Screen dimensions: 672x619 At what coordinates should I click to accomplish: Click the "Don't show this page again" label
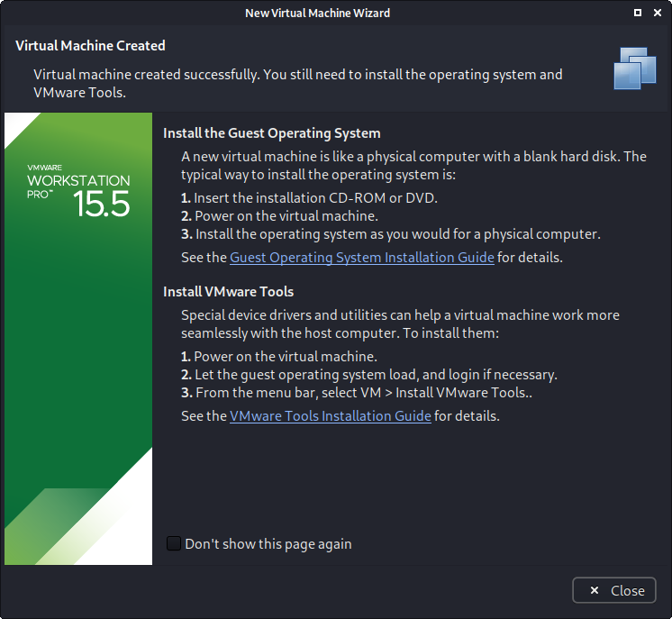pos(268,544)
